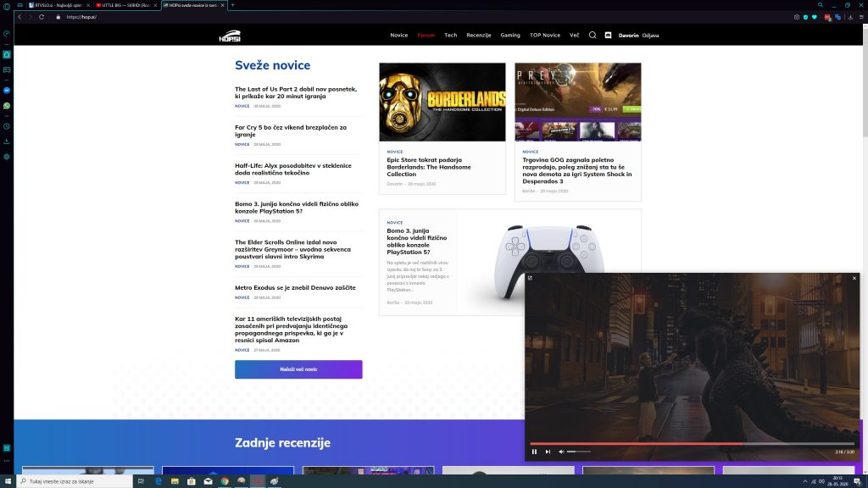Open the translate extension icon
Screen dimensions: 868x488
pyautogui.click(x=837, y=17)
